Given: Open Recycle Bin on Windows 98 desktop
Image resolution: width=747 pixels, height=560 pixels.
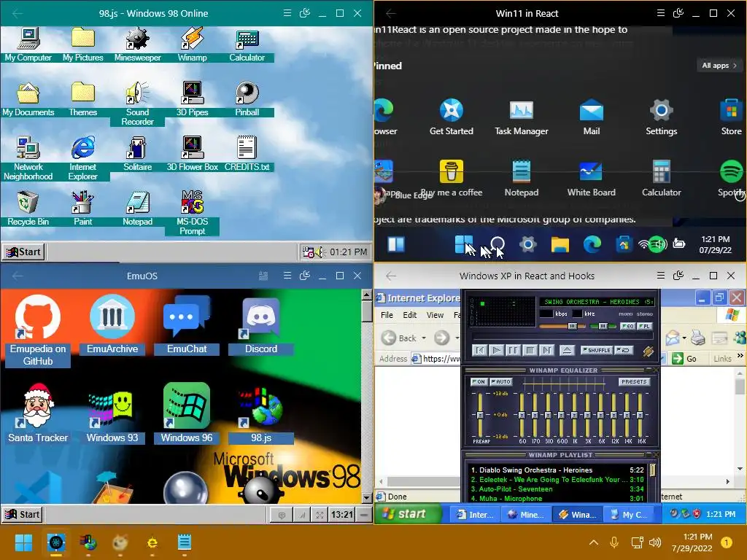Looking at the screenshot, I should point(28,208).
